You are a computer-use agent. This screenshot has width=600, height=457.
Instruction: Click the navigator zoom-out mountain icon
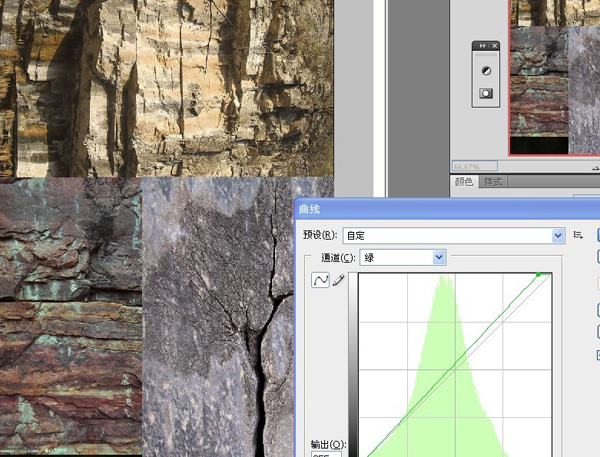595,167
